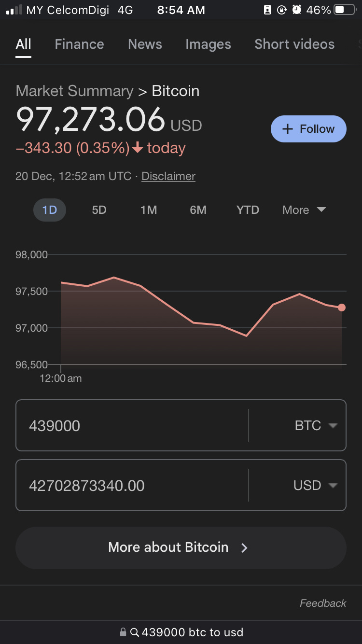This screenshot has height=644, width=362.
Task: Tap the chevron on More about Bitcoin
Action: [x=244, y=547]
